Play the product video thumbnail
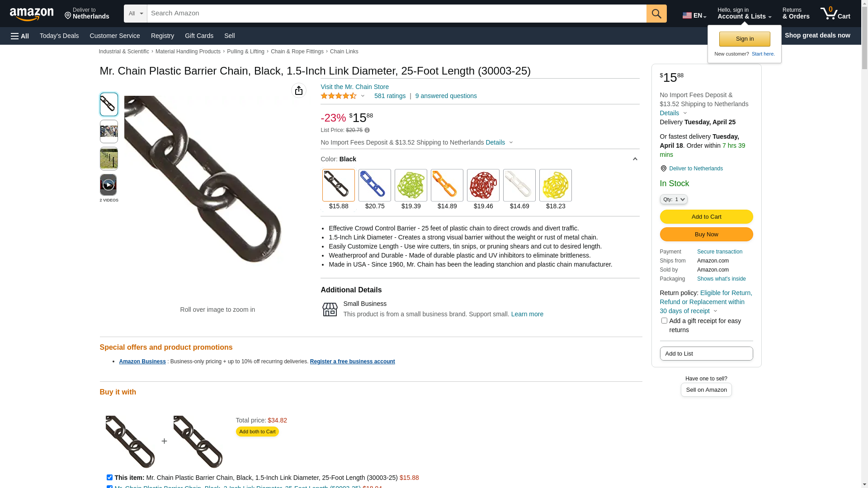Screen dimensions: 868x488 [108, 185]
